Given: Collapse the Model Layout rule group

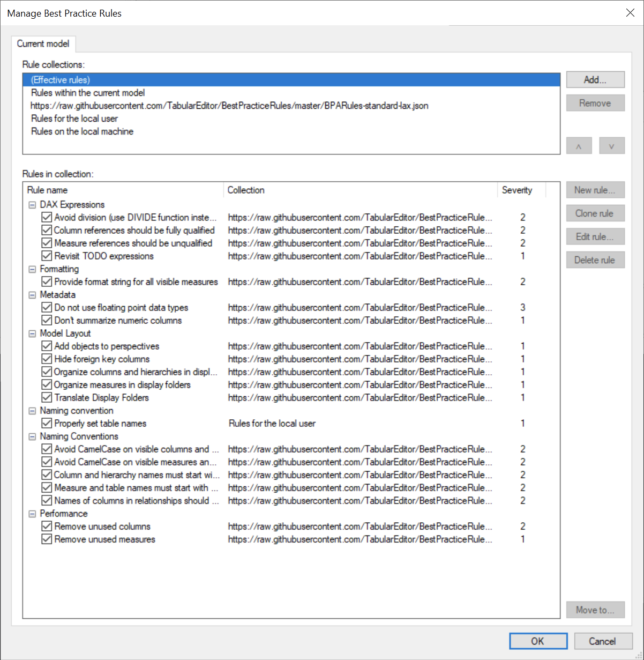Looking at the screenshot, I should click(x=32, y=333).
